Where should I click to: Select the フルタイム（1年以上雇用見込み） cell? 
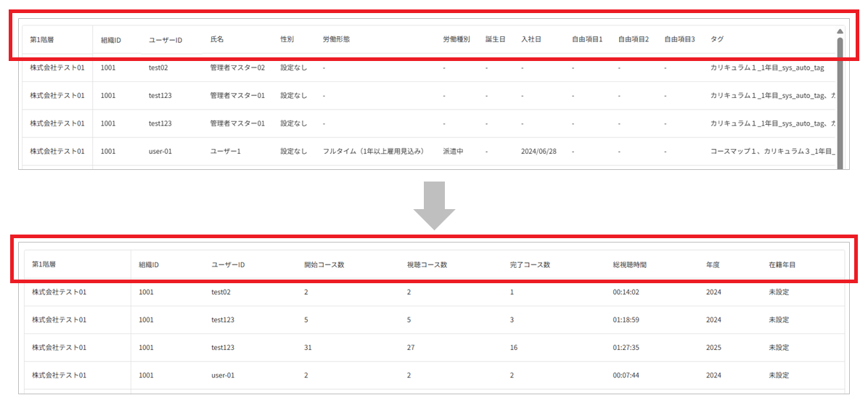374,150
